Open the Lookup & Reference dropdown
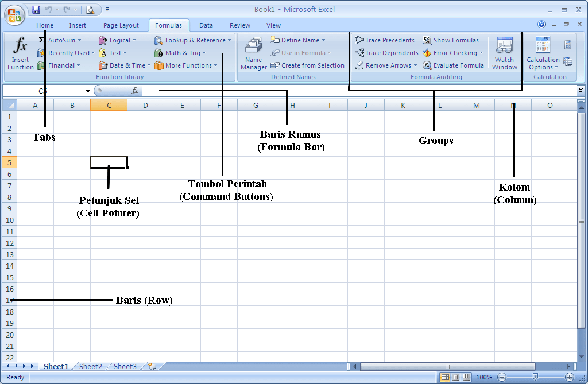 [x=229, y=40]
